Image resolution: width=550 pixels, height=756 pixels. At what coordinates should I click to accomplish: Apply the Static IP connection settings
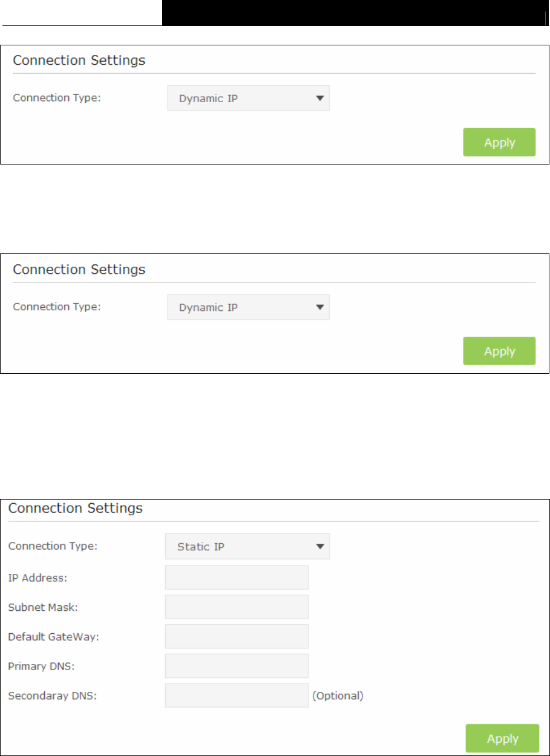pos(502,738)
